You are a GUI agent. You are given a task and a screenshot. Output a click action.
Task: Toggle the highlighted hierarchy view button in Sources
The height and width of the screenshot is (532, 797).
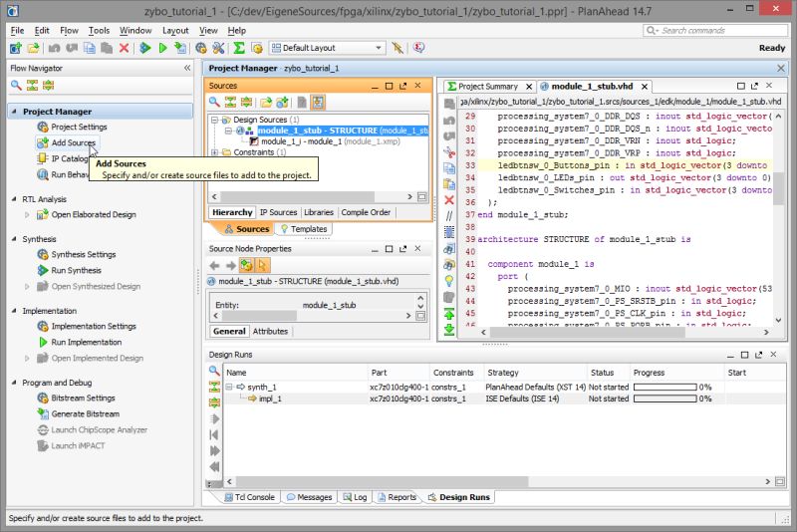click(x=317, y=103)
